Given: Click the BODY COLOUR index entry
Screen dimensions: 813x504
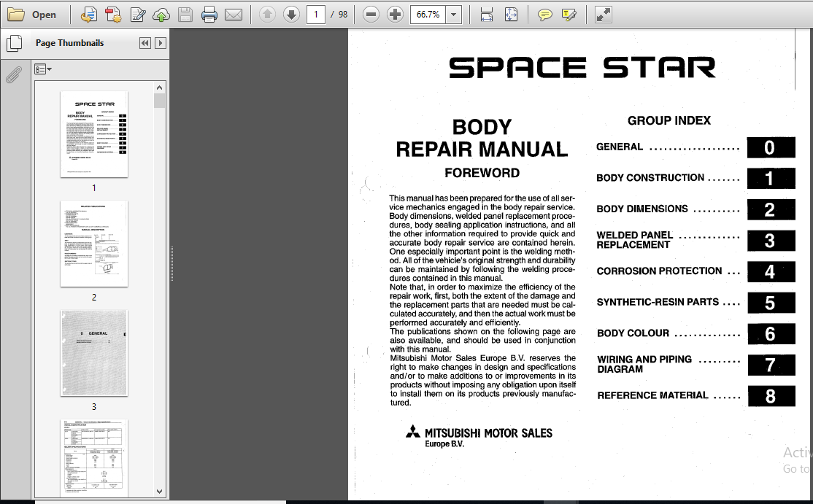Looking at the screenshot, I should pyautogui.click(x=633, y=333).
